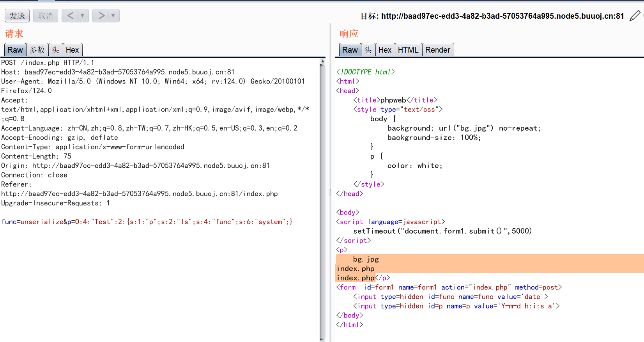This screenshot has width=644, height=342.
Task: Switch to the request 头 tab
Action: pos(56,50)
